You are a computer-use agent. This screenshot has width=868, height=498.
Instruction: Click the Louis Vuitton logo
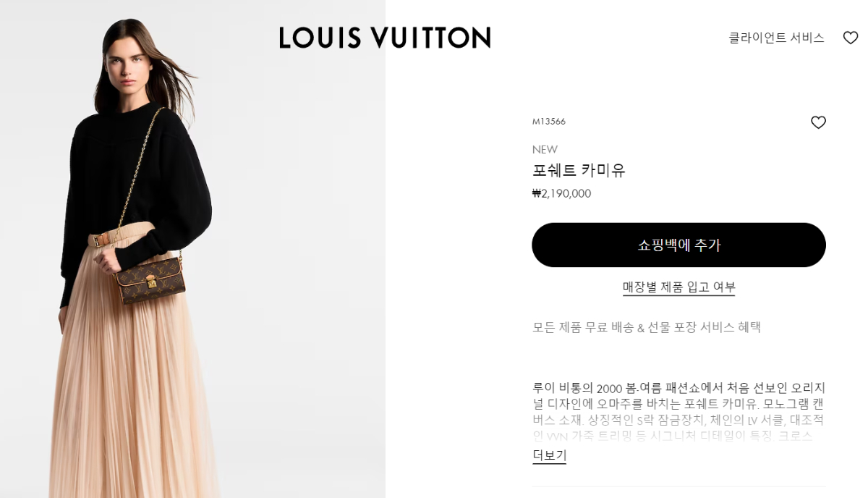(x=385, y=38)
